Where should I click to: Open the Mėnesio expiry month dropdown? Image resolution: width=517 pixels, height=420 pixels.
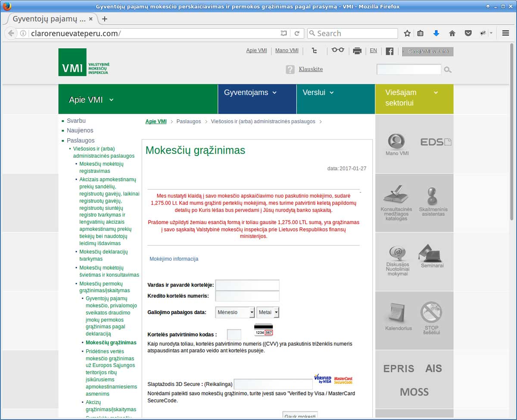coord(235,312)
